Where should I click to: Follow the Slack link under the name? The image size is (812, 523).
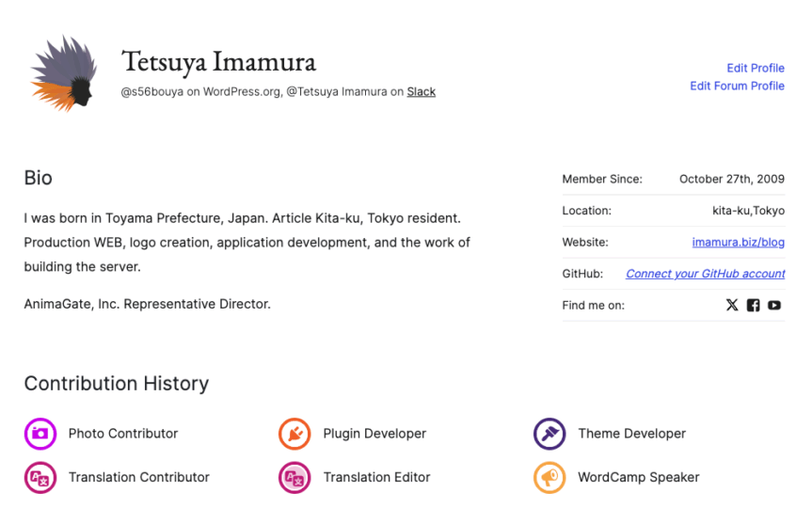click(421, 92)
